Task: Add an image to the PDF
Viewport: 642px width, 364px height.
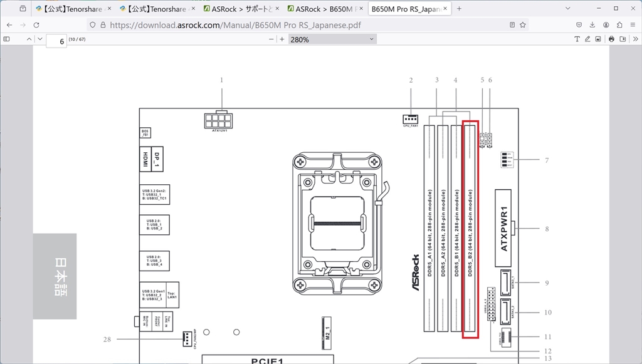Action: click(598, 39)
